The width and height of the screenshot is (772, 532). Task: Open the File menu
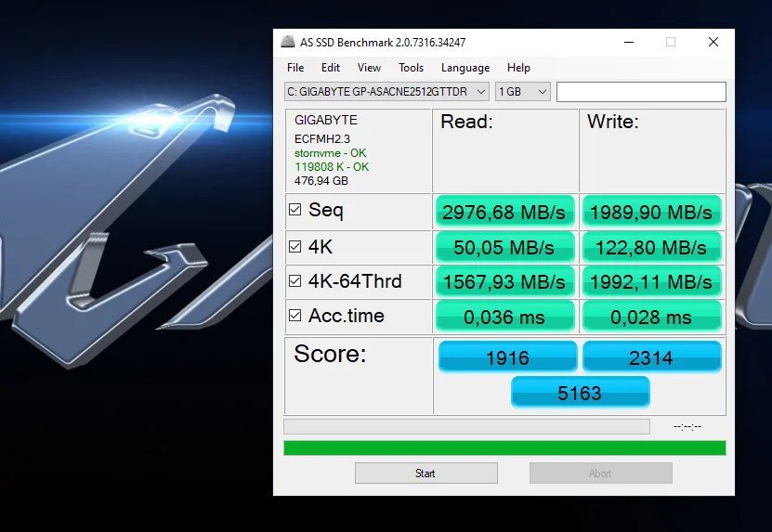pos(295,68)
